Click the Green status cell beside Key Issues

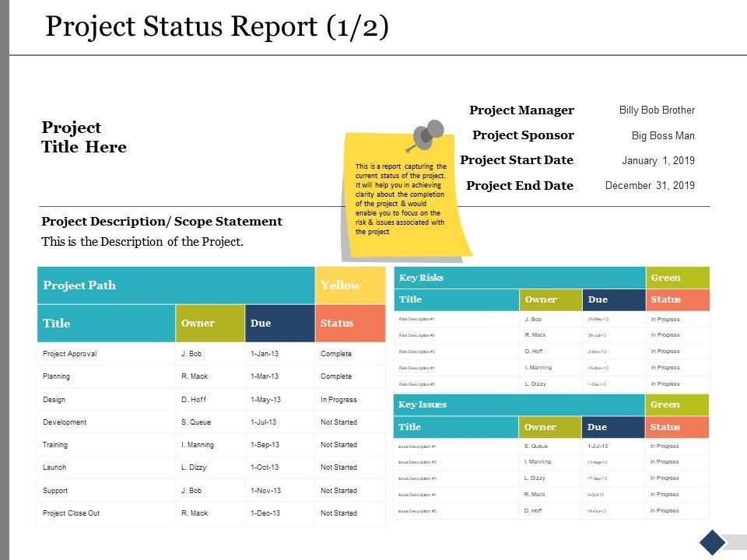pos(677,404)
